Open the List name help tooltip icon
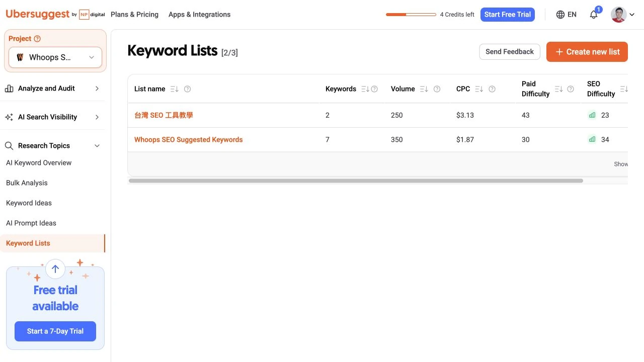This screenshot has height=362, width=644. tap(187, 89)
